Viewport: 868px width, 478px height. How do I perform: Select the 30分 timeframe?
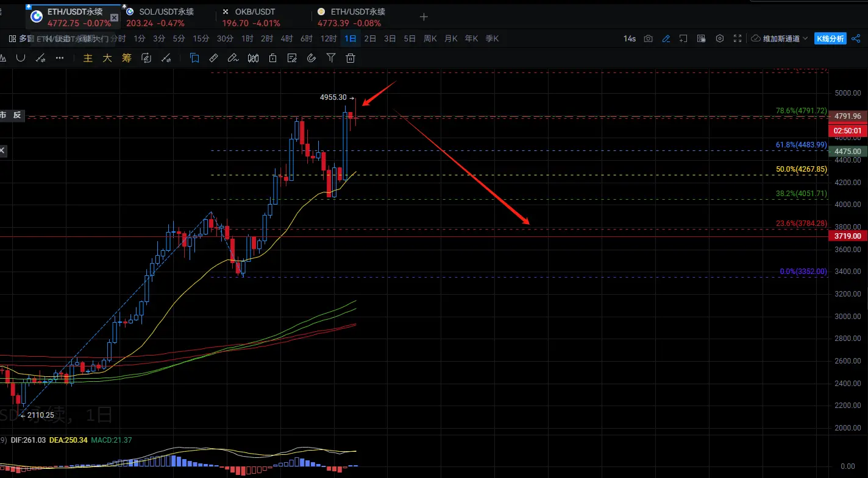[225, 38]
